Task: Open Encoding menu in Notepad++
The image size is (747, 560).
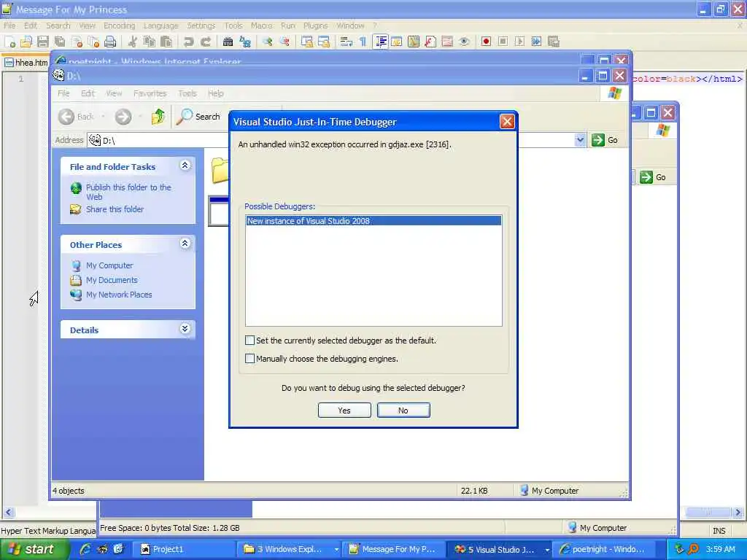Action: coord(120,26)
